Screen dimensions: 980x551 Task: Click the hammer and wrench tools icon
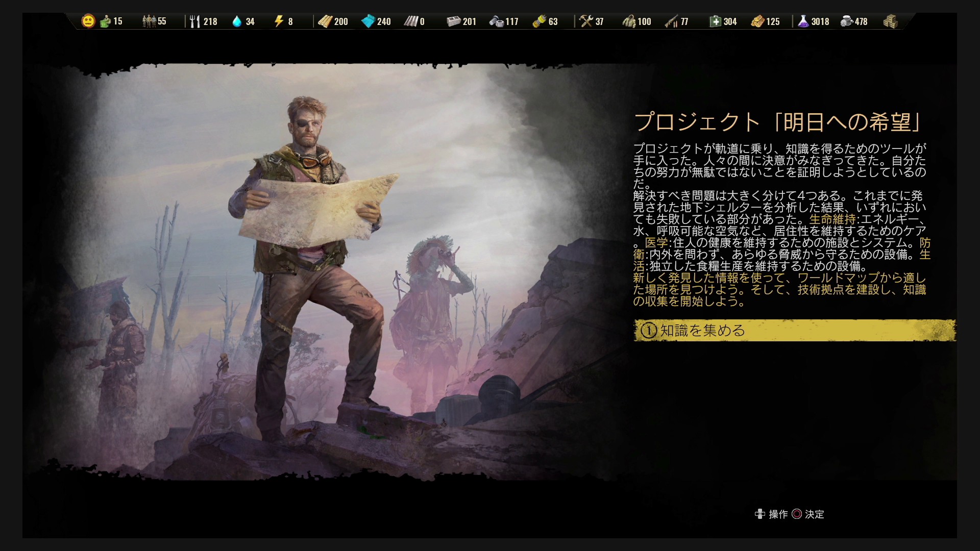tap(586, 21)
